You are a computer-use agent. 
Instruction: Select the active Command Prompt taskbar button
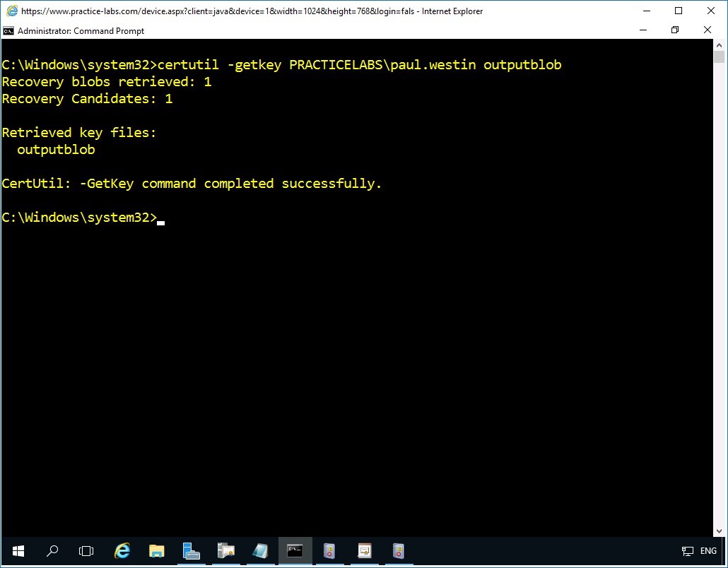295,550
